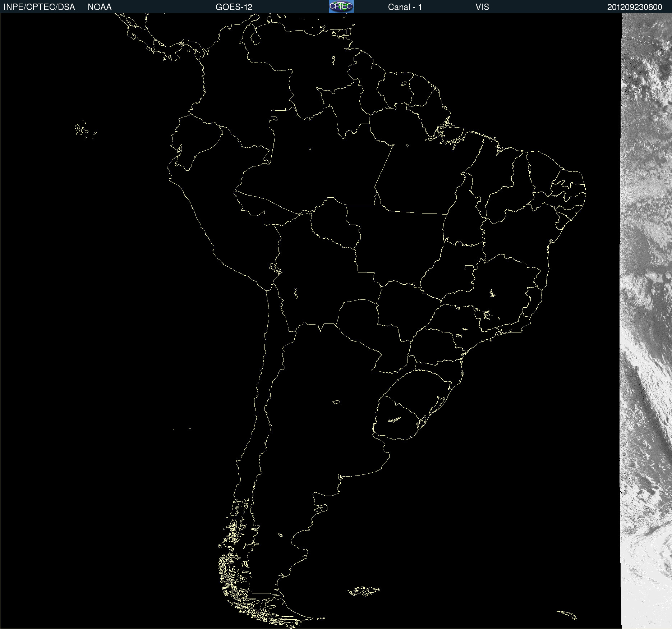Click the NOAA label in header
This screenshot has height=629, width=672.
click(100, 7)
